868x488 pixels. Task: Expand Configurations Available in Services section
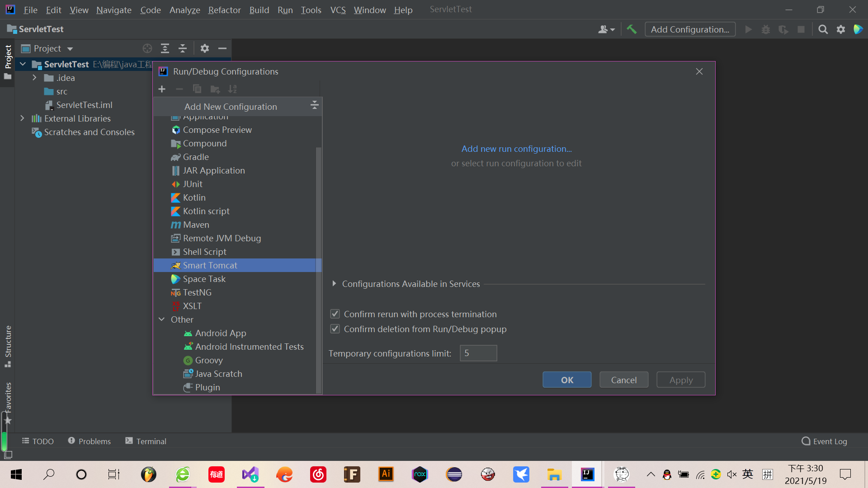pos(335,284)
